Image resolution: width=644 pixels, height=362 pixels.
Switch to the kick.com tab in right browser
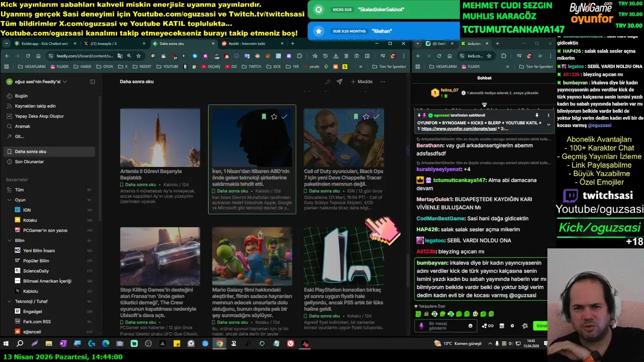tap(474, 44)
